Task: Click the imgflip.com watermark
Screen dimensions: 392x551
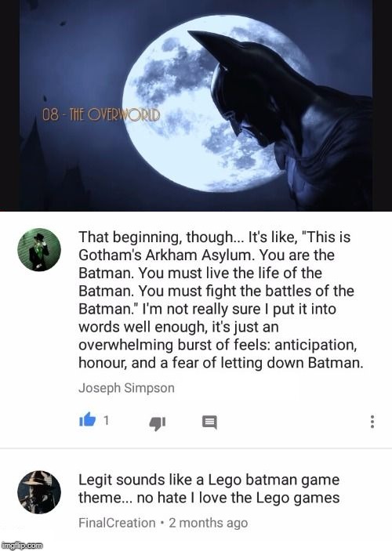Action: point(22,546)
